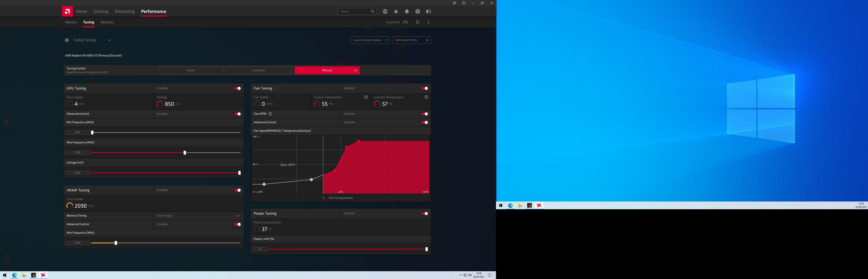Open the bug report tool icon
Screen dimensions: 868x279
[454, 3]
